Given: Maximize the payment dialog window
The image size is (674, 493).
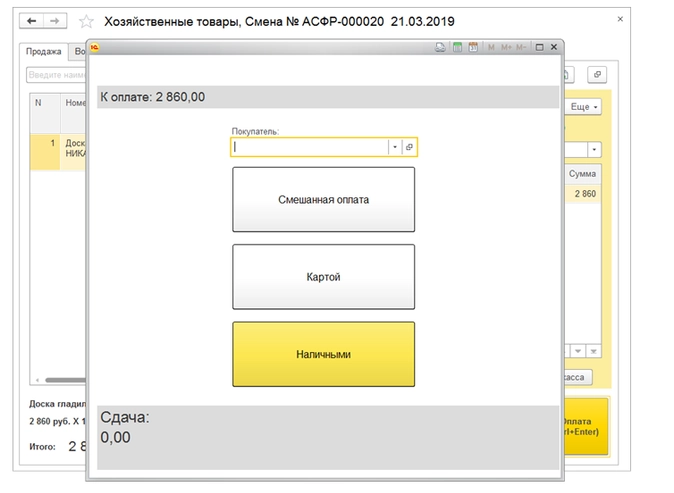Looking at the screenshot, I should coord(539,47).
